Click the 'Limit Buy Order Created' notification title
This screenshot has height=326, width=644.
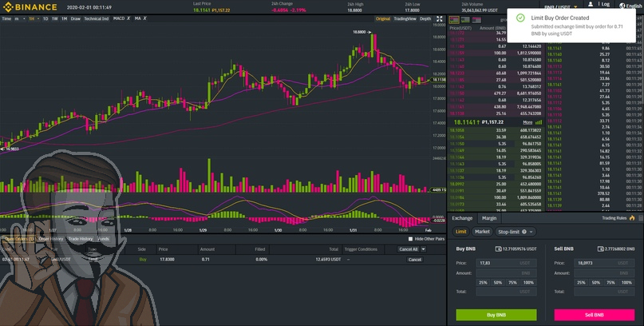coord(559,18)
